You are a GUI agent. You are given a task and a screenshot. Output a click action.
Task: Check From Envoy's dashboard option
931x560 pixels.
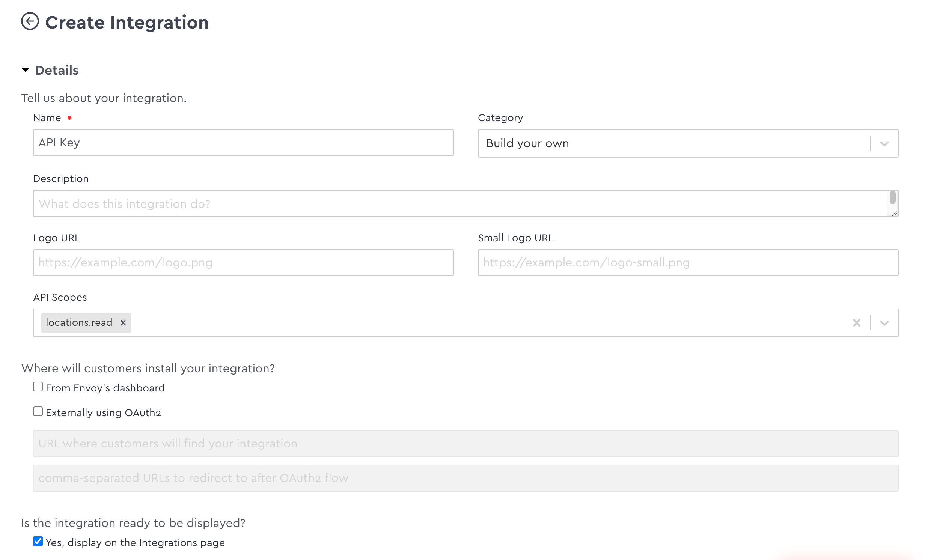coord(38,387)
